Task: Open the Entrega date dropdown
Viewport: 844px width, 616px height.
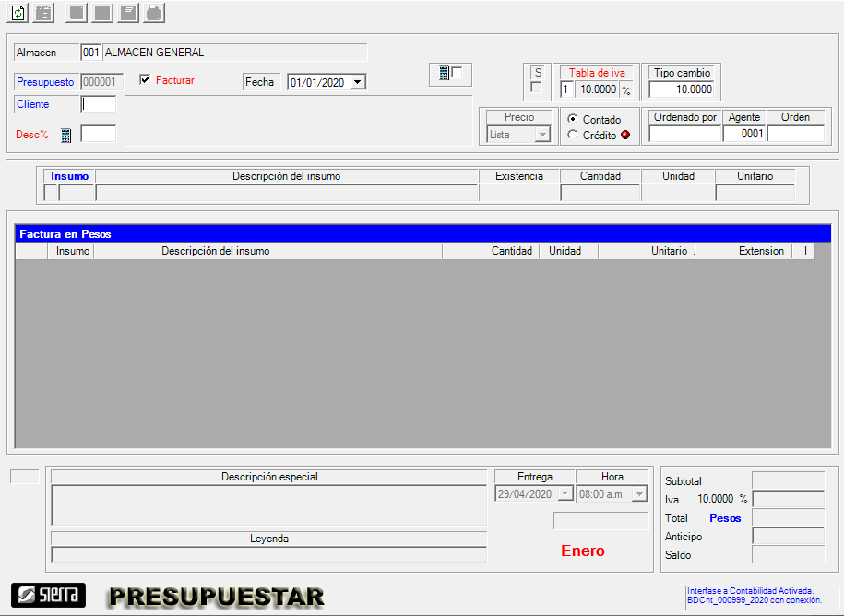Action: (x=565, y=494)
